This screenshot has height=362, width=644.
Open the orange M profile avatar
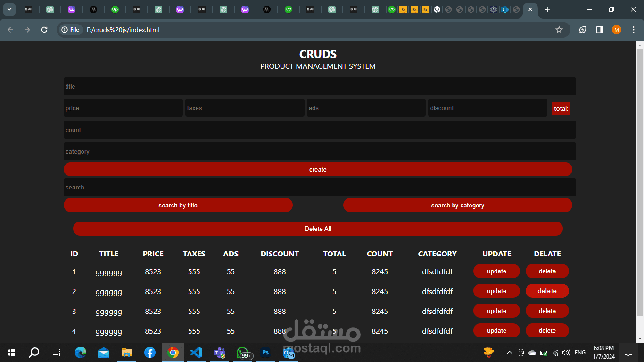coord(617,30)
